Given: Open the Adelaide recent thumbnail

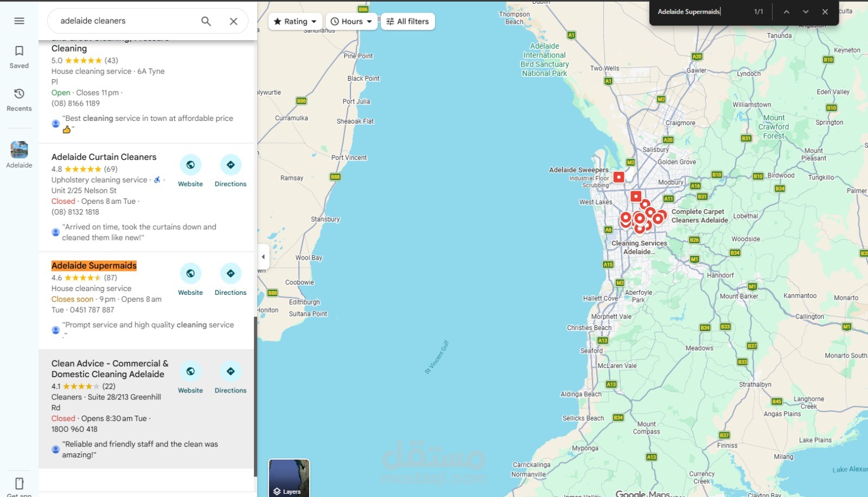Looking at the screenshot, I should point(19,154).
